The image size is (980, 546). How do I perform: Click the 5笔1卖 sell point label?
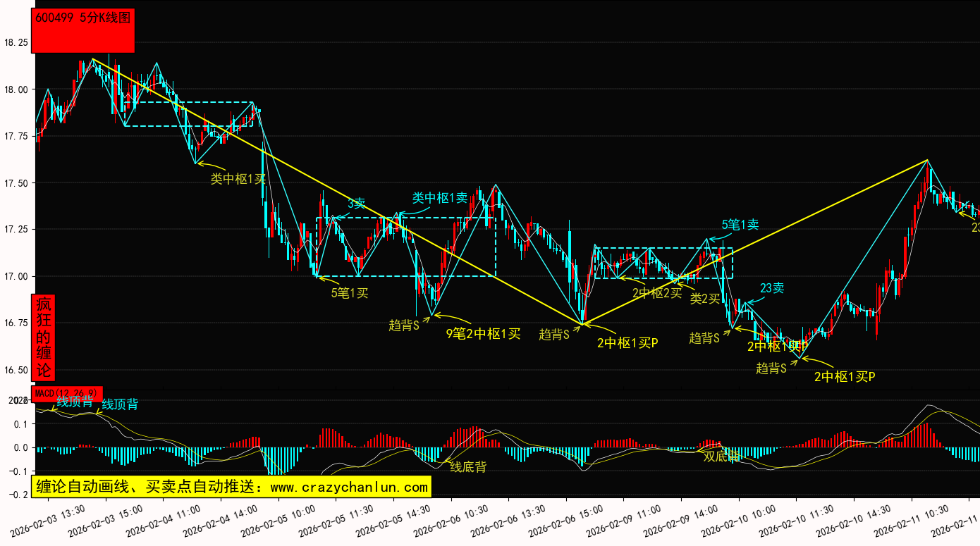click(740, 225)
